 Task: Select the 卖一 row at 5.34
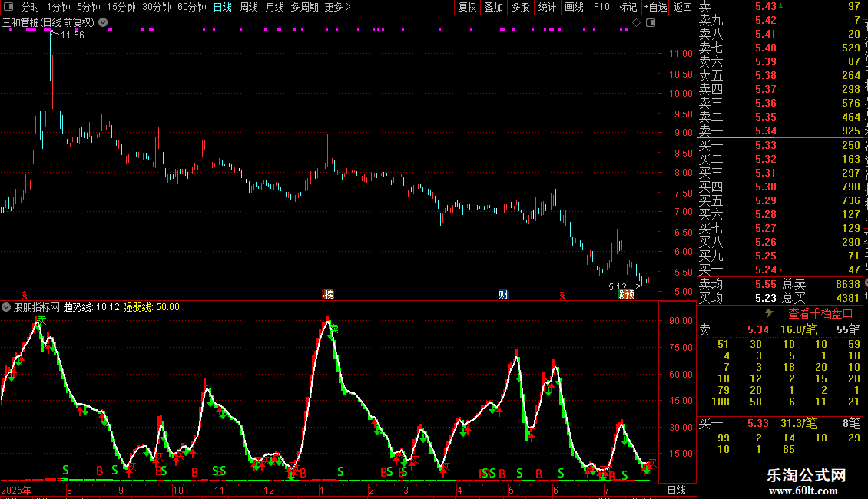tap(780, 131)
